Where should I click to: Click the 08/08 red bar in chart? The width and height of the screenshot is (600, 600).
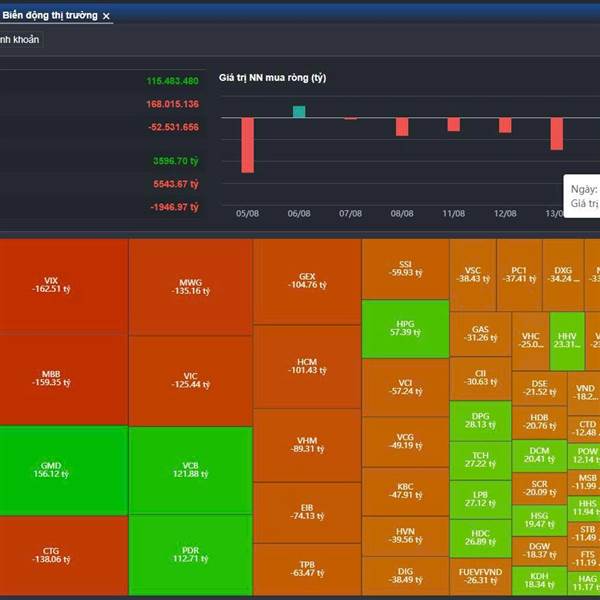pos(402,127)
